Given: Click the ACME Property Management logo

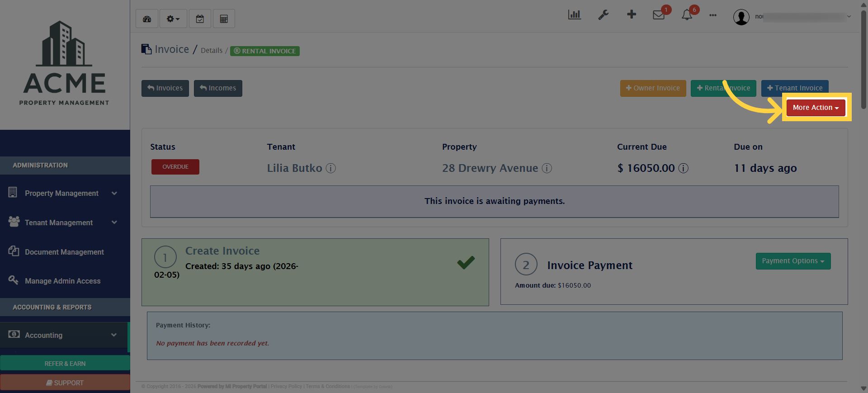Looking at the screenshot, I should pos(65,63).
